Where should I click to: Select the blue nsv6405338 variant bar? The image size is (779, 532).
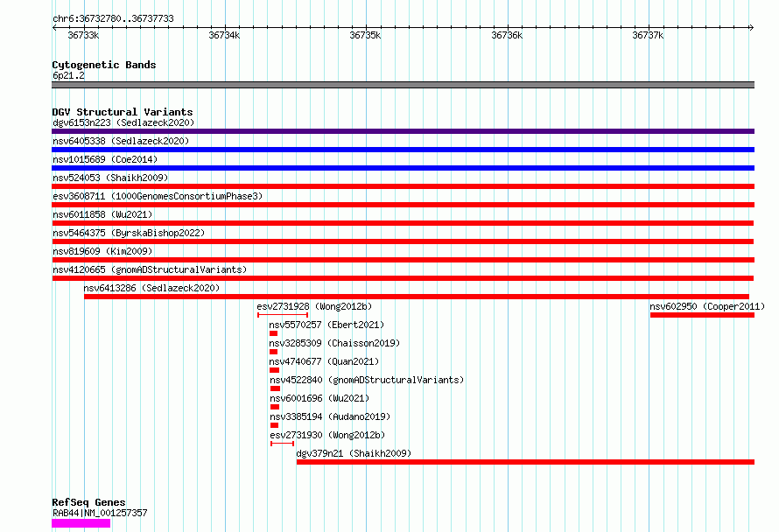403,150
